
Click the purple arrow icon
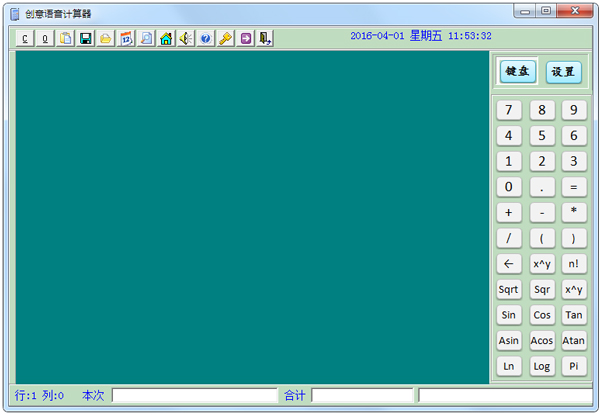tap(246, 39)
